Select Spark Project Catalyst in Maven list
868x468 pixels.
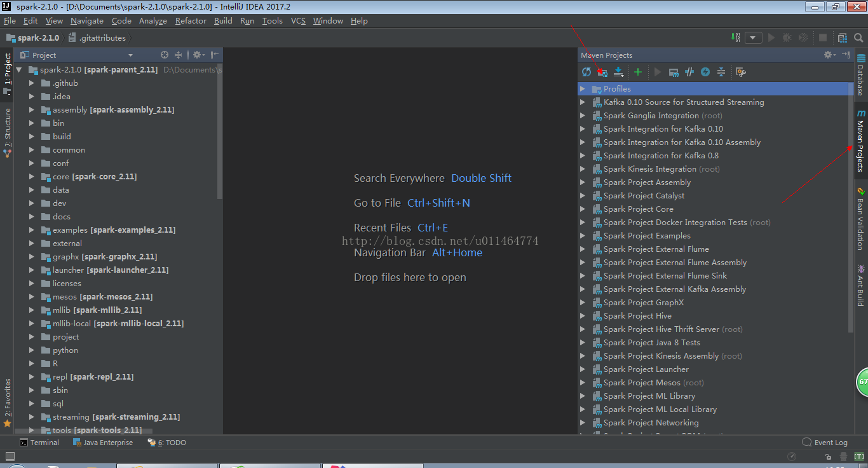pos(644,196)
